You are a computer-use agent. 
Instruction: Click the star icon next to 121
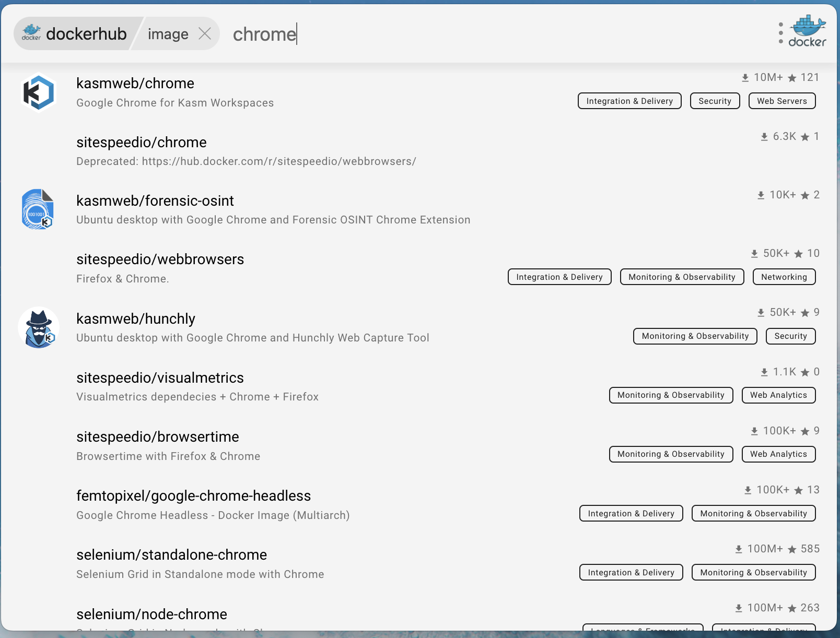tap(792, 78)
